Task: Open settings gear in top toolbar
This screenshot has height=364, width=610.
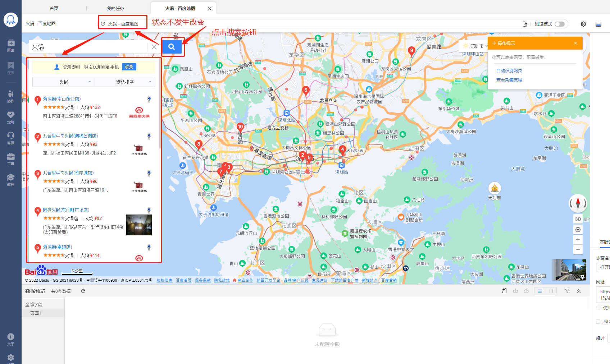Action: 583,24
